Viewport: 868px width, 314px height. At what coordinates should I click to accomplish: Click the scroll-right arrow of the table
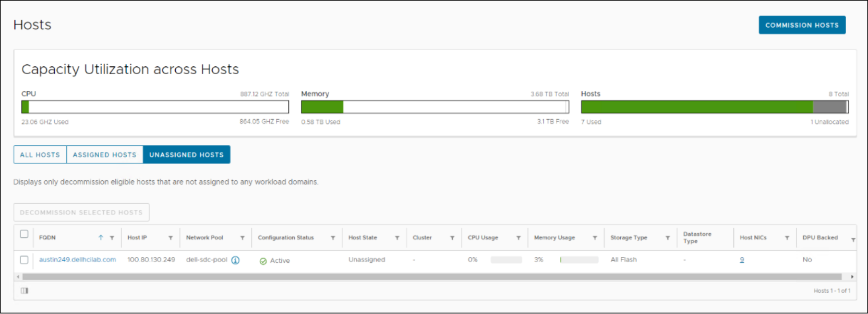click(x=852, y=277)
